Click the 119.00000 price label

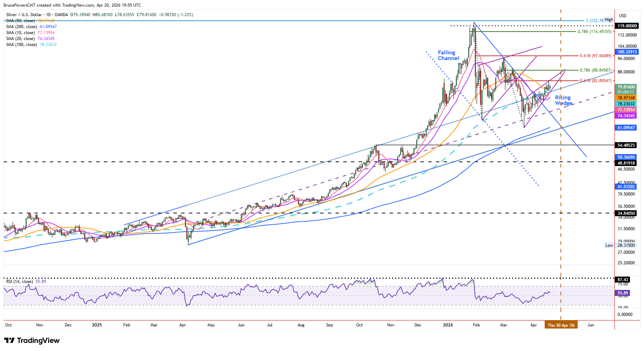(x=627, y=26)
